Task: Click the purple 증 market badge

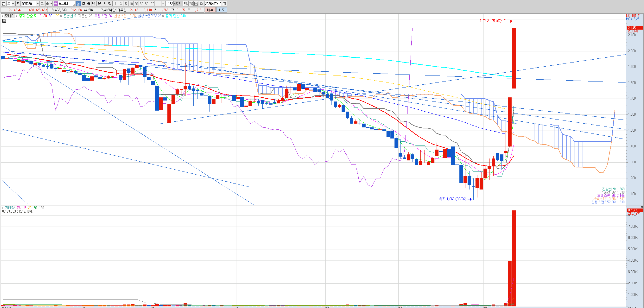Action: tap(56, 3)
